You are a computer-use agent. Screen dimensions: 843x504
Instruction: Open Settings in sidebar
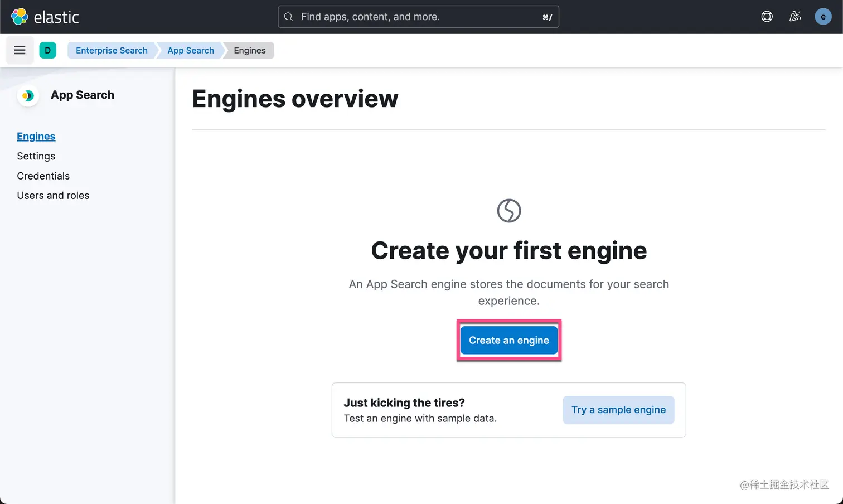pyautogui.click(x=36, y=156)
